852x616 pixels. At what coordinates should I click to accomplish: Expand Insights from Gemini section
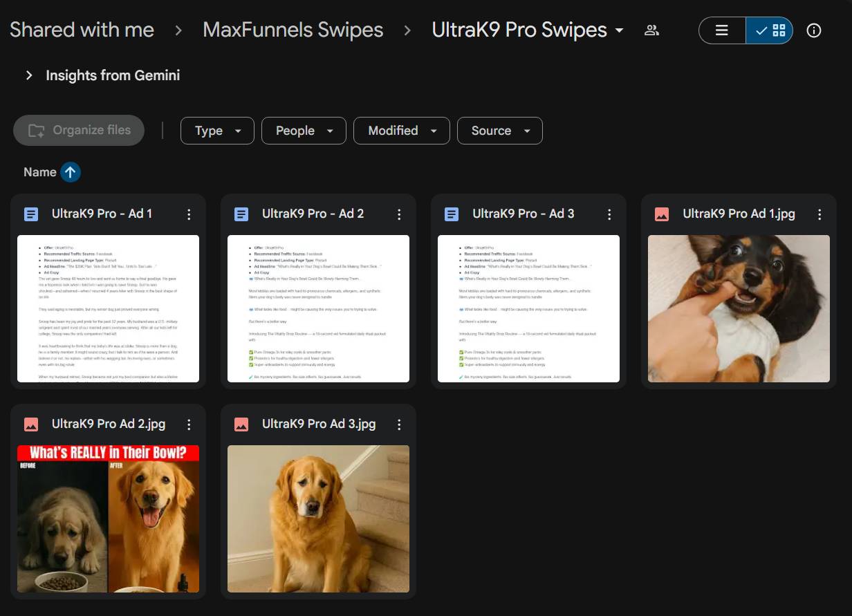tap(29, 75)
